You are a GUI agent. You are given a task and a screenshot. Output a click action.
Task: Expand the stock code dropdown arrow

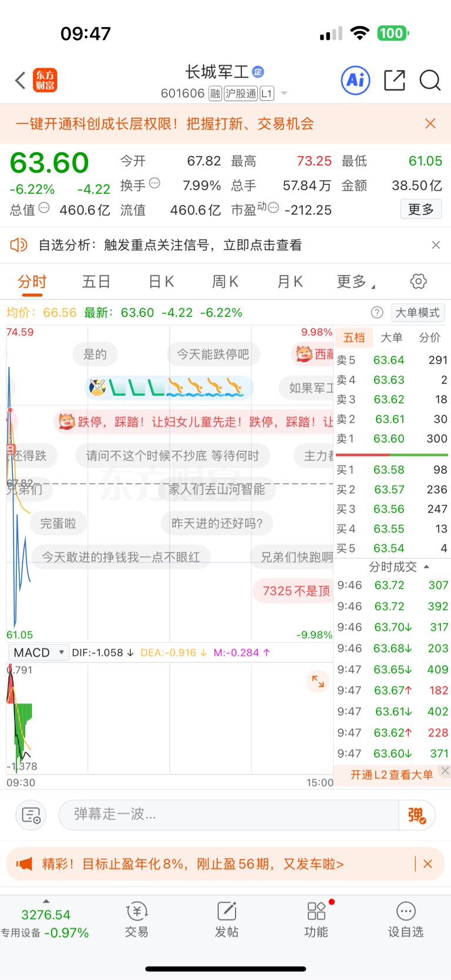click(284, 93)
